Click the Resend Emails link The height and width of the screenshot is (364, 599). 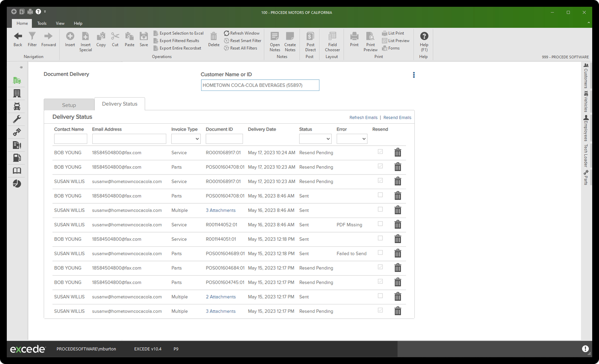(x=397, y=118)
